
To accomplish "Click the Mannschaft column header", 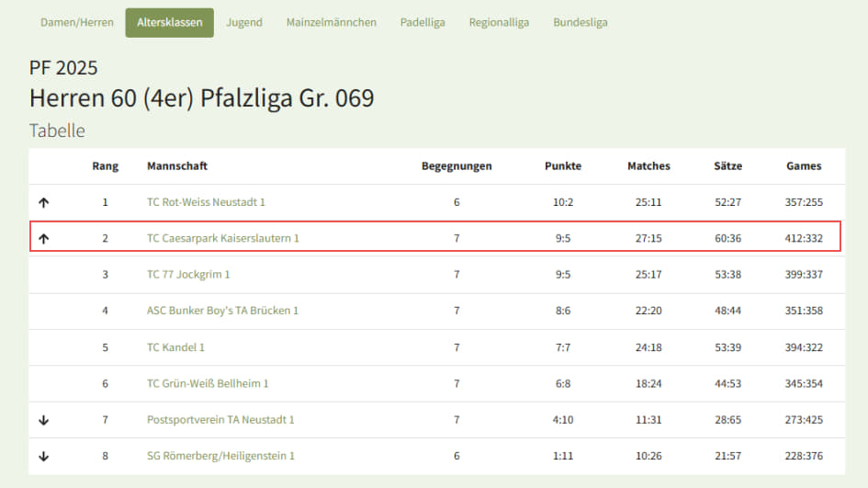I will 177,166.
